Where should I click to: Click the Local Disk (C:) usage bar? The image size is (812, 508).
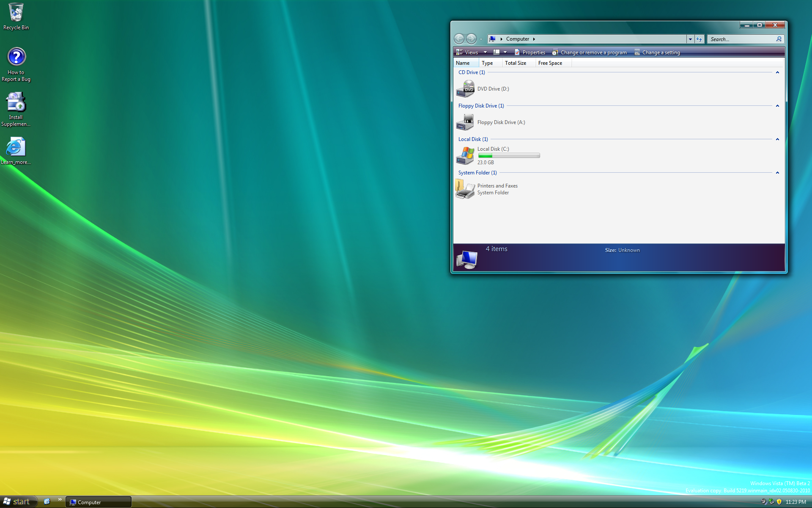pos(509,156)
